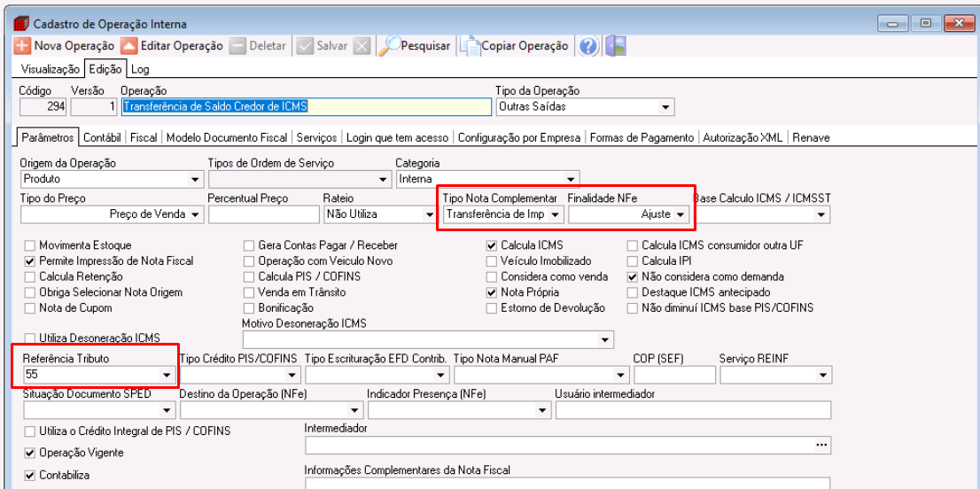The image size is (980, 489).
Task: Open help with the question mark icon
Action: pyautogui.click(x=588, y=45)
